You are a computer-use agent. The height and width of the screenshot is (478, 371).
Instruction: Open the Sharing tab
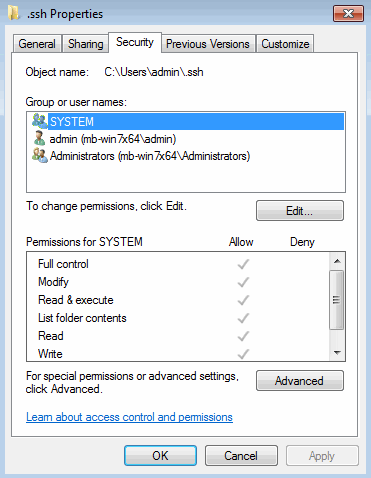(x=85, y=44)
